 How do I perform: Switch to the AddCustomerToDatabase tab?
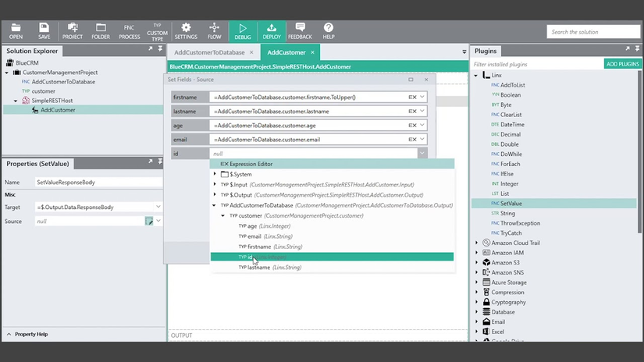[209, 52]
